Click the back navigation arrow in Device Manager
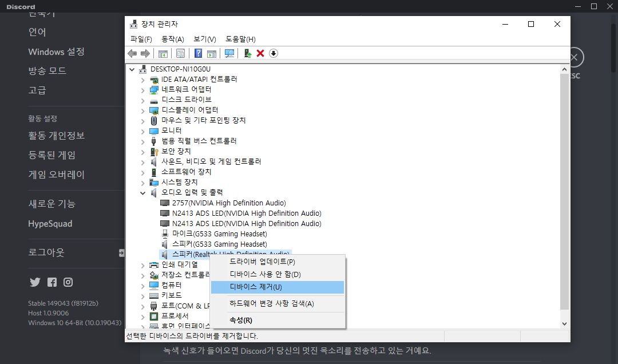The width and height of the screenshot is (618, 364). pyautogui.click(x=132, y=53)
